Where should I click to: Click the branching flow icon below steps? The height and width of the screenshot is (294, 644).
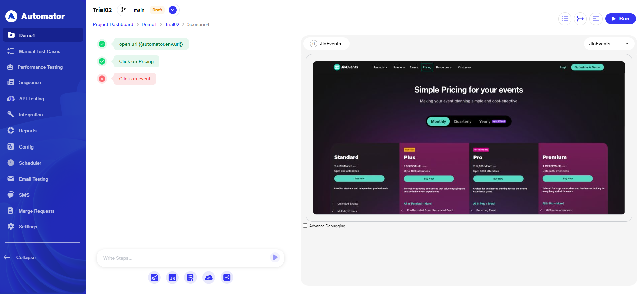point(227,277)
